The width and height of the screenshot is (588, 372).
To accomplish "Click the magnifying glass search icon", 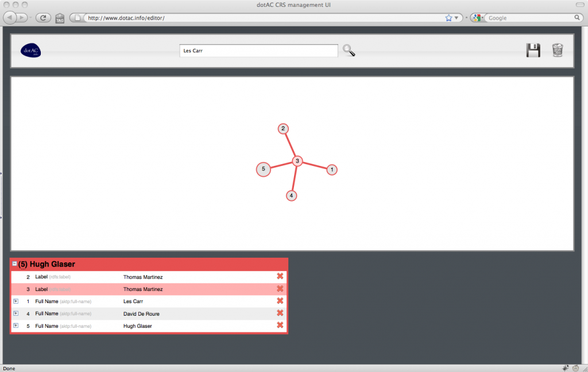I will pyautogui.click(x=349, y=51).
